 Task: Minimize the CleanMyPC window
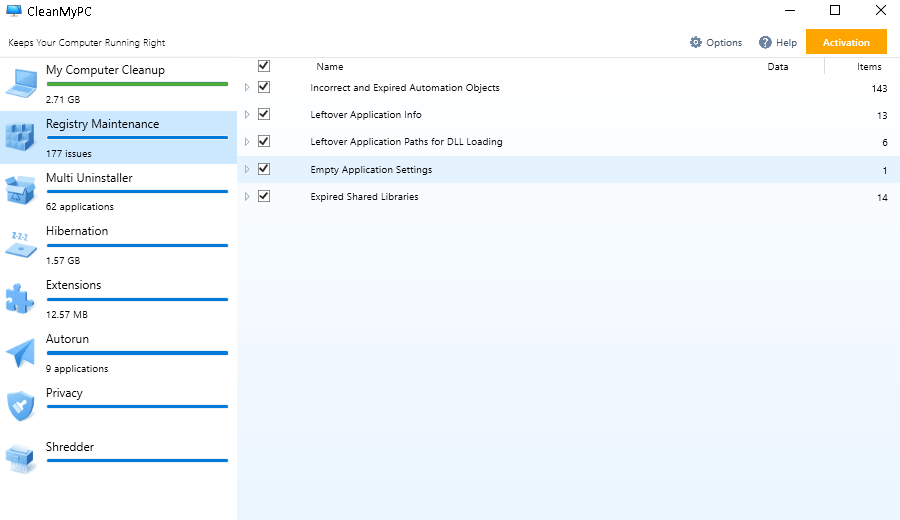790,10
